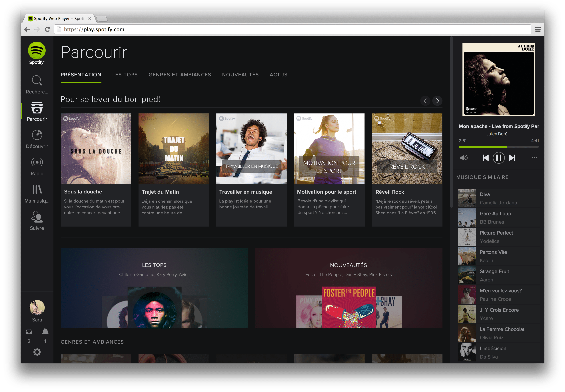Viewport: 565px width, 392px height.
Task: Go back in browser
Action: pyautogui.click(x=27, y=29)
